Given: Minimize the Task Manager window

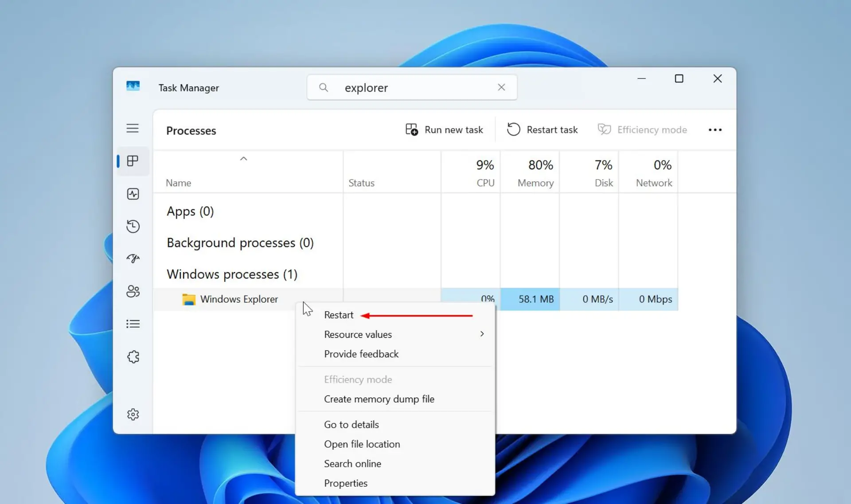Looking at the screenshot, I should [641, 79].
